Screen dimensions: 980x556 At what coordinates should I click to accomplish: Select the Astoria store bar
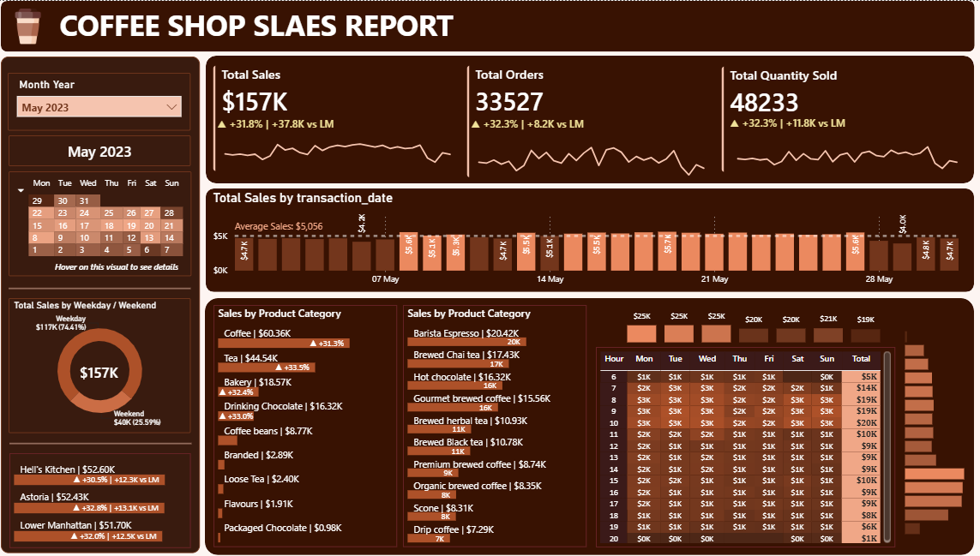(89, 508)
